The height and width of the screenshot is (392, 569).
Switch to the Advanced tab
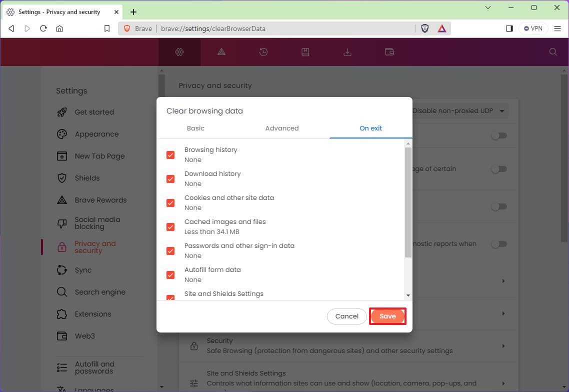[281, 128]
